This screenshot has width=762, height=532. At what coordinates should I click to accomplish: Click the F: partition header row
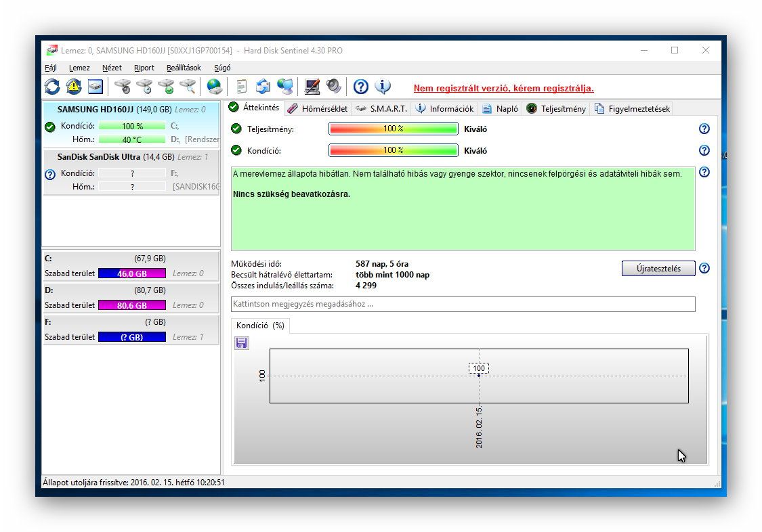pyautogui.click(x=131, y=322)
